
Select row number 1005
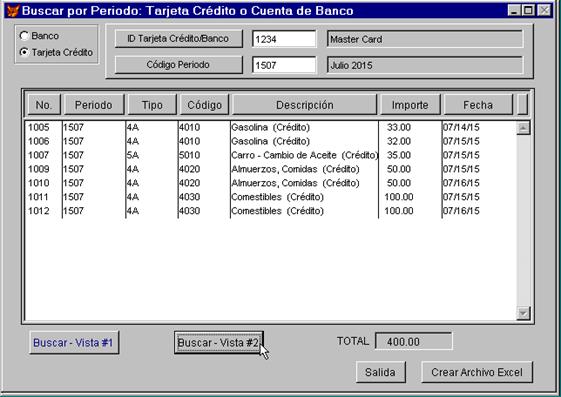39,127
